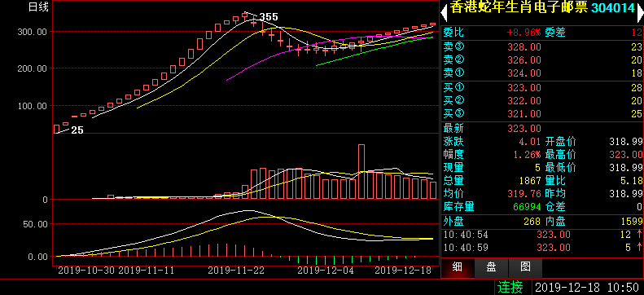Click the 355 peak price marker
Viewport: 644px width, 295px height.
(x=269, y=17)
